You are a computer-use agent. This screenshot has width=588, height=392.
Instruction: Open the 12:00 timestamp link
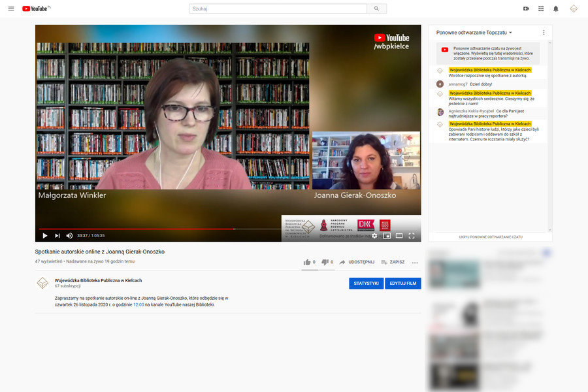point(139,304)
